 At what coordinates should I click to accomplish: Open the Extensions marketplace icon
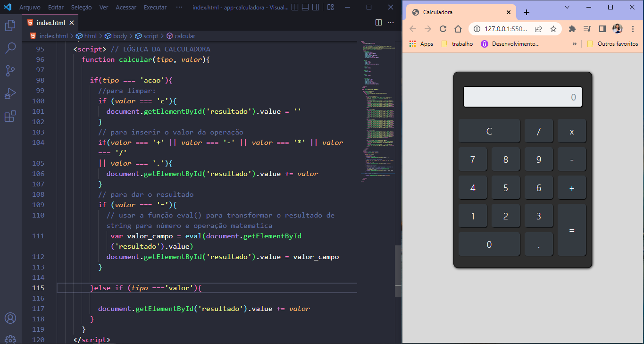10,116
